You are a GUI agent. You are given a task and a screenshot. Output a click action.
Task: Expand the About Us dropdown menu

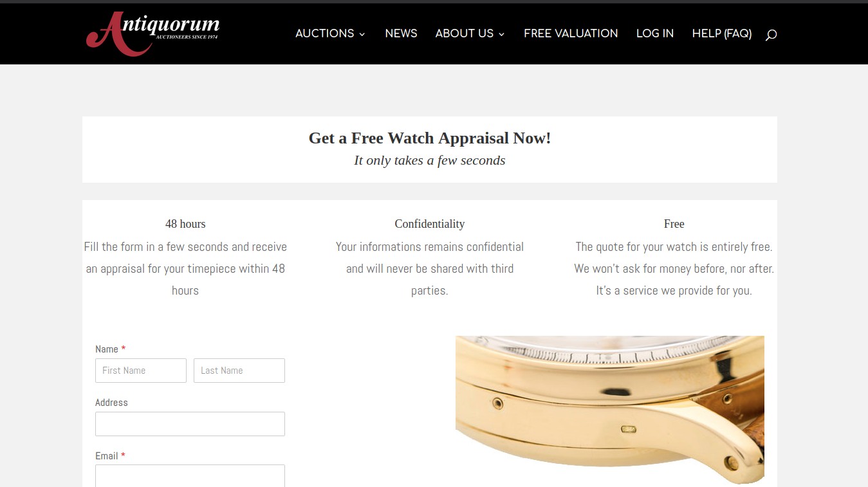pos(470,33)
